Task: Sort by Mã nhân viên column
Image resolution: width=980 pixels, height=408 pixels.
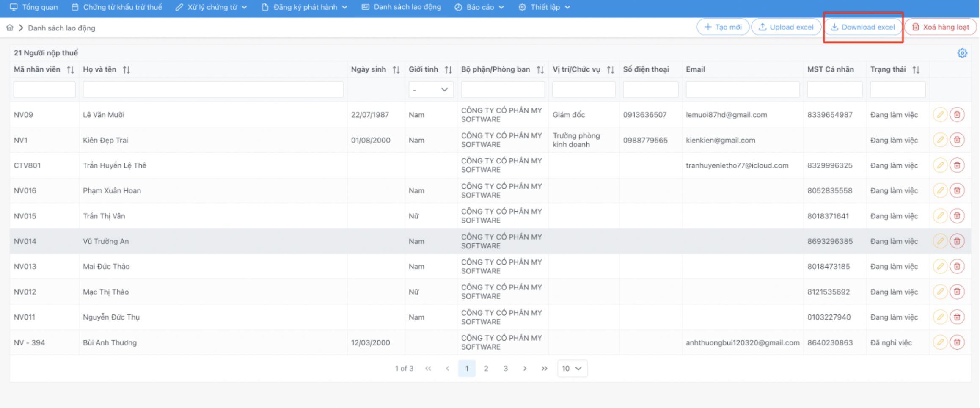Action: pos(71,70)
